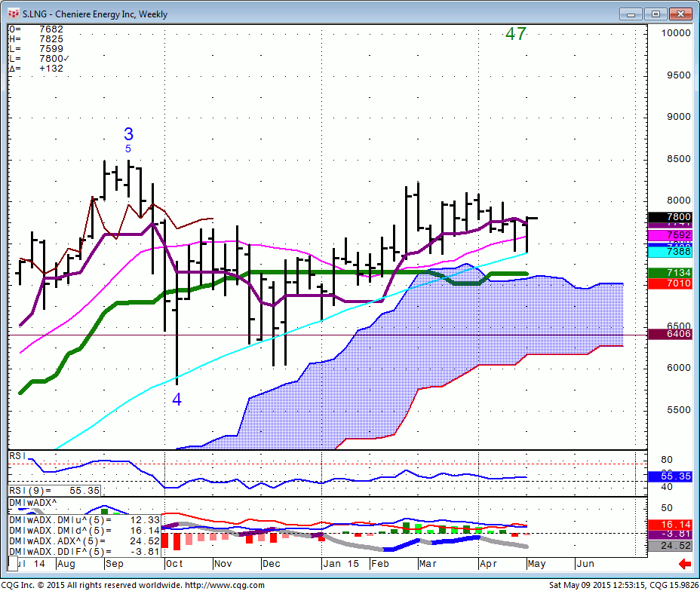The image size is (700, 591).
Task: Click the purple -3.81 DDIF value tag
Action: [670, 534]
